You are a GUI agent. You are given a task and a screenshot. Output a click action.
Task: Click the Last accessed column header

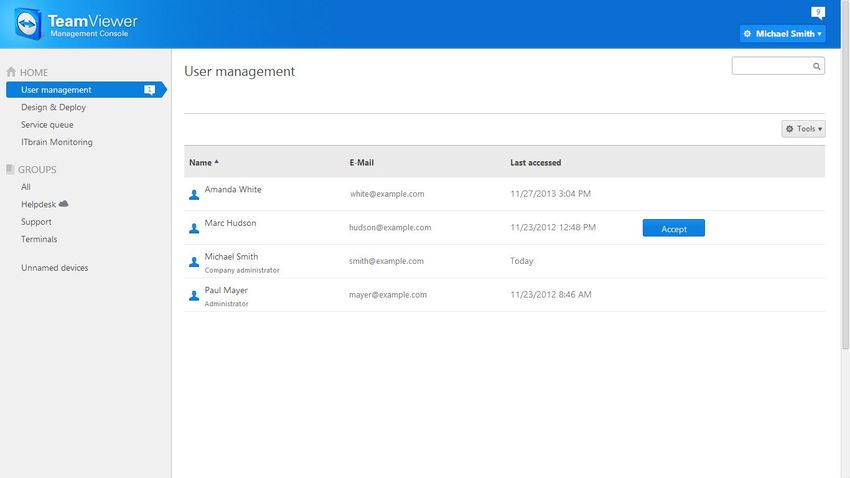coord(535,163)
